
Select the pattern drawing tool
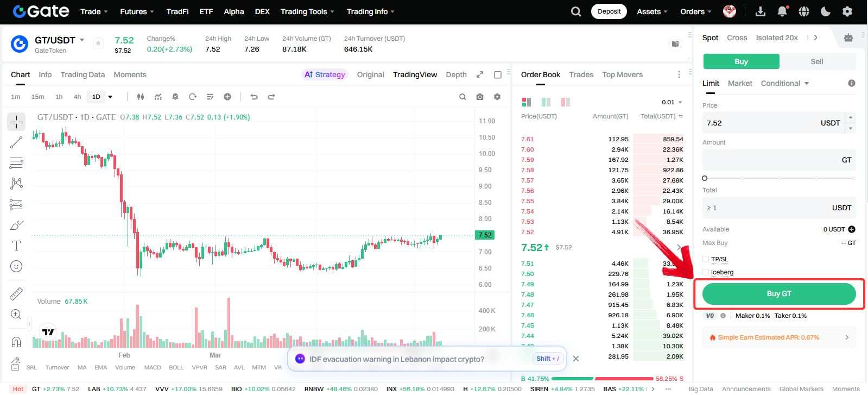point(16,184)
